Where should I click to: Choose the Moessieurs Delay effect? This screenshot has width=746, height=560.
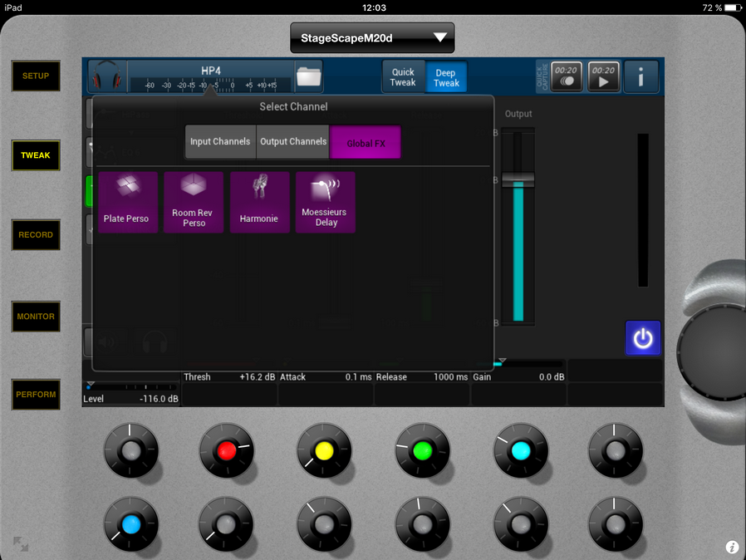pyautogui.click(x=326, y=202)
